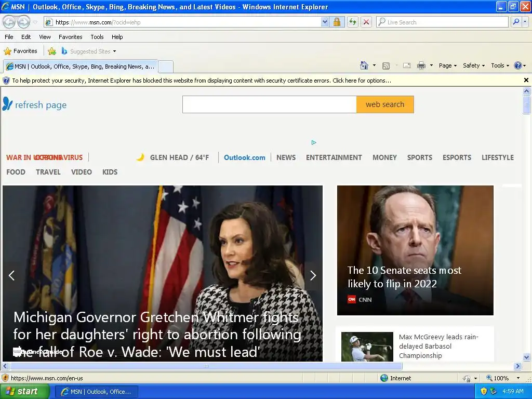Screen dimensions: 532x399
Task: Click the MSN taskbar window button
Action: tap(96, 392)
